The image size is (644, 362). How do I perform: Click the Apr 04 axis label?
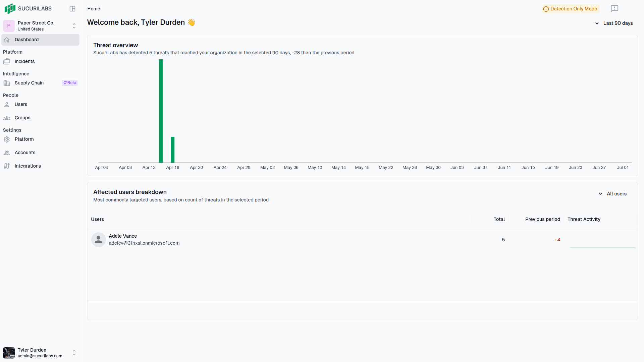pyautogui.click(x=102, y=168)
